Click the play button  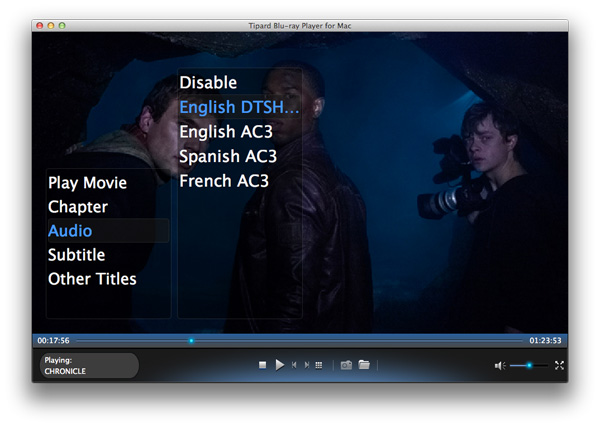280,365
